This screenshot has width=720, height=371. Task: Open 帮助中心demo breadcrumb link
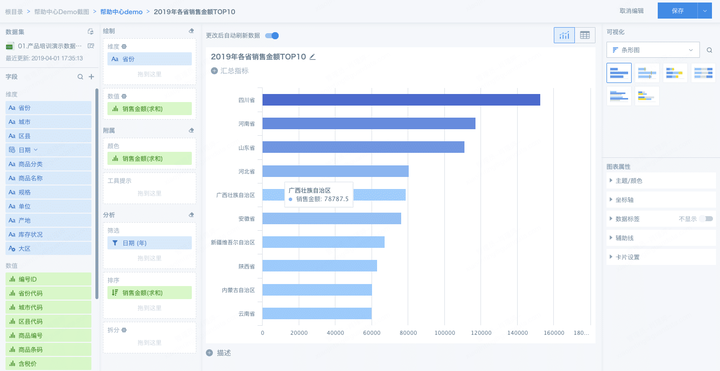tap(121, 12)
